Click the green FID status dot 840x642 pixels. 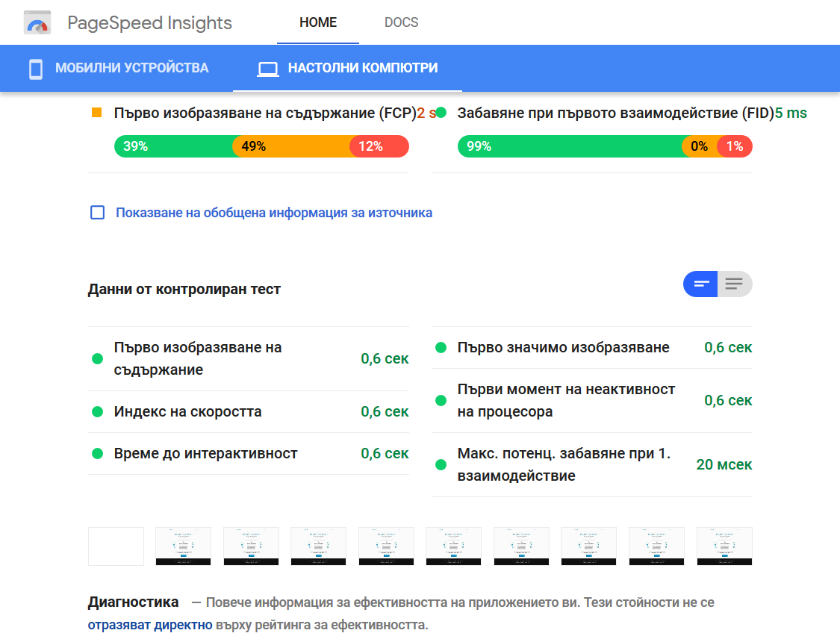tap(441, 113)
